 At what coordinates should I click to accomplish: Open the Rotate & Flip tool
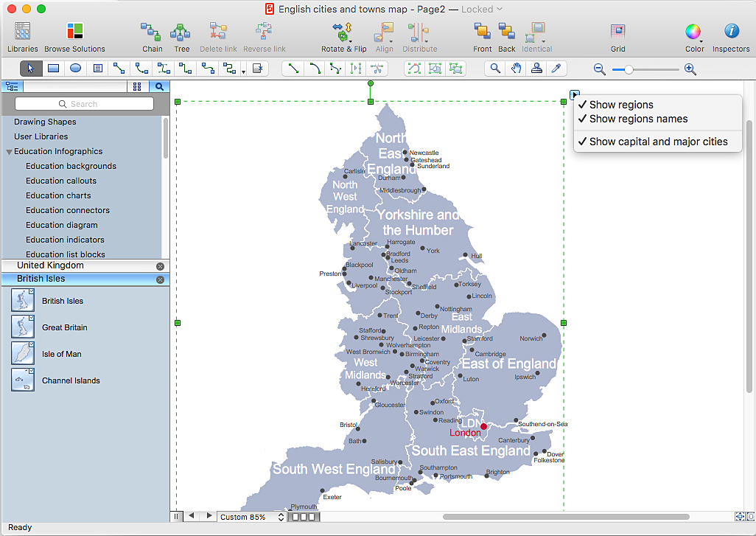click(343, 35)
